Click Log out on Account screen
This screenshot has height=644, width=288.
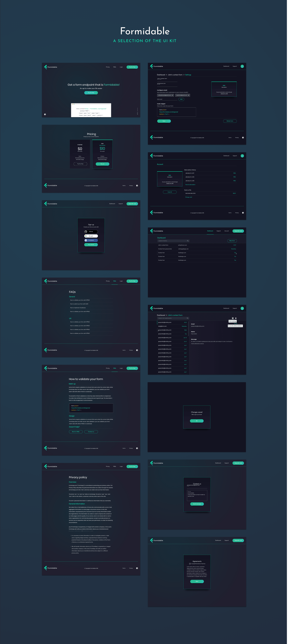pyautogui.click(x=170, y=192)
